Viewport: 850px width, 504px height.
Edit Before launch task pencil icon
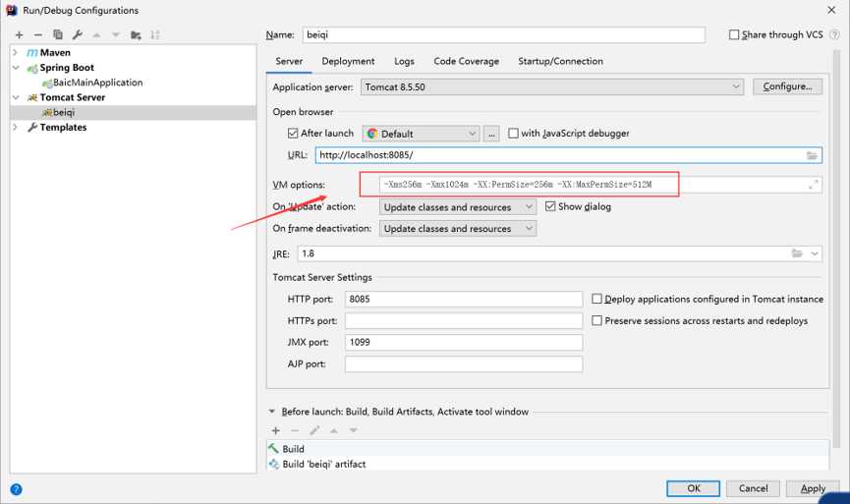tap(314, 431)
